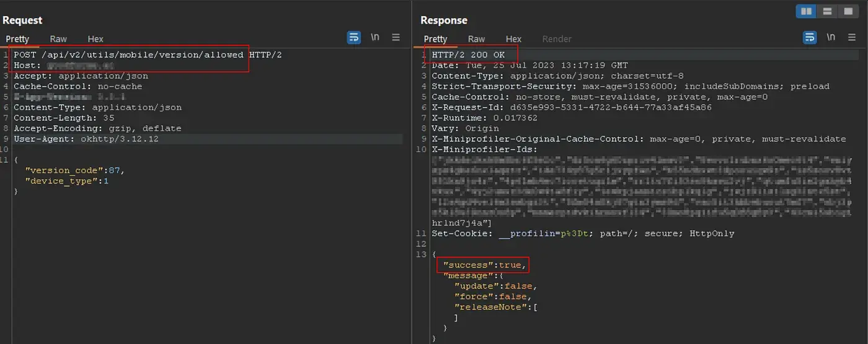Open Hex tab in Response panel

(x=513, y=39)
